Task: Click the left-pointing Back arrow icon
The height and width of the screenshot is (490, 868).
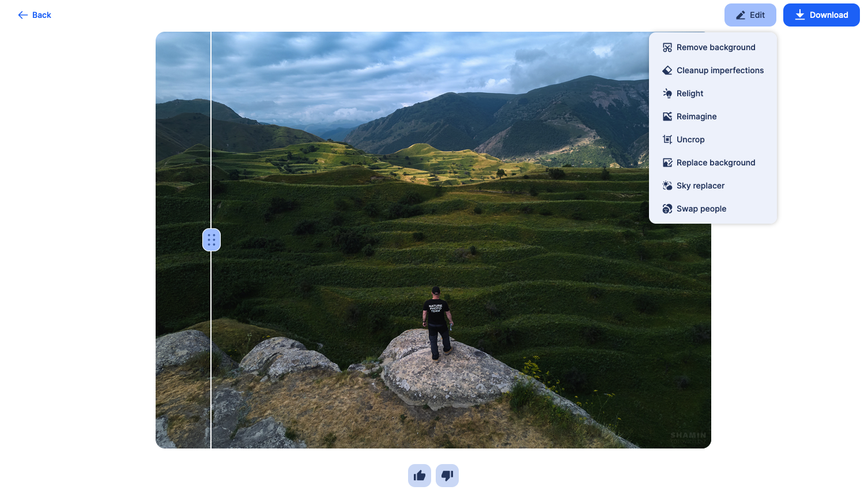Action: coord(23,15)
